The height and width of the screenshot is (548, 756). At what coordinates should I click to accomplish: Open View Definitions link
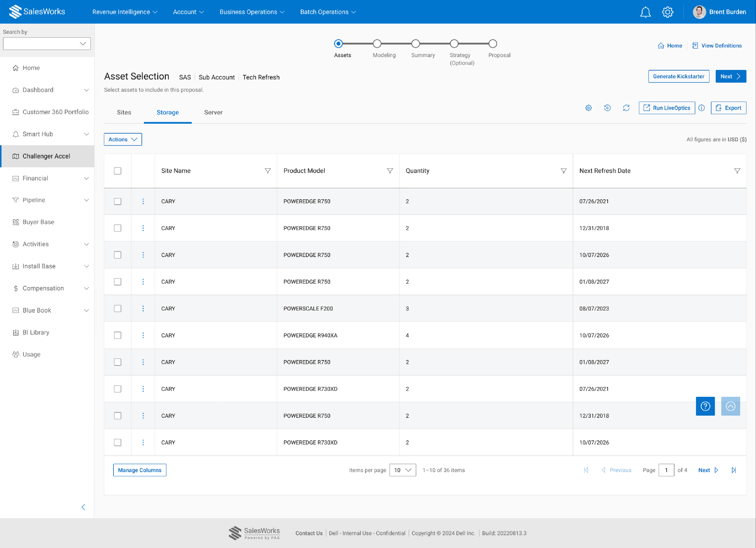click(717, 46)
